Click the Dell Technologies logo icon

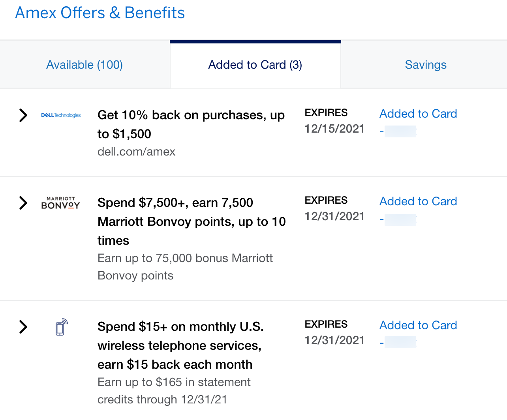[61, 115]
